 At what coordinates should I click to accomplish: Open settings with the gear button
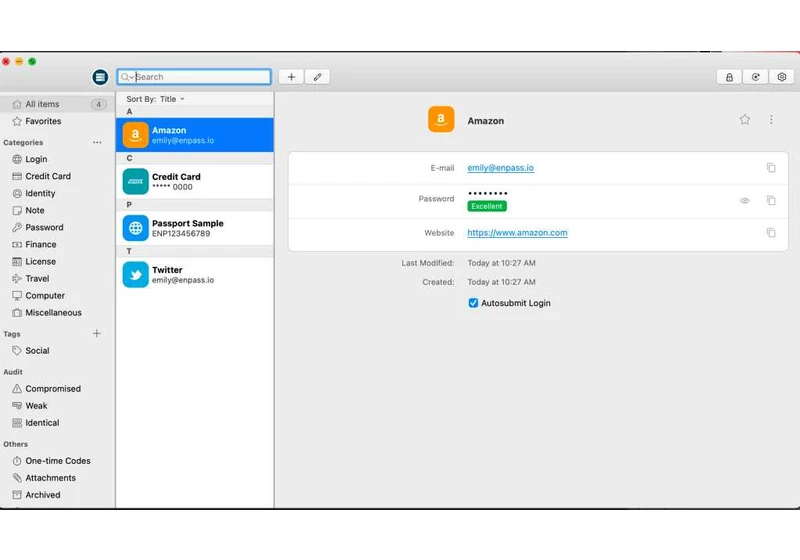(x=782, y=77)
